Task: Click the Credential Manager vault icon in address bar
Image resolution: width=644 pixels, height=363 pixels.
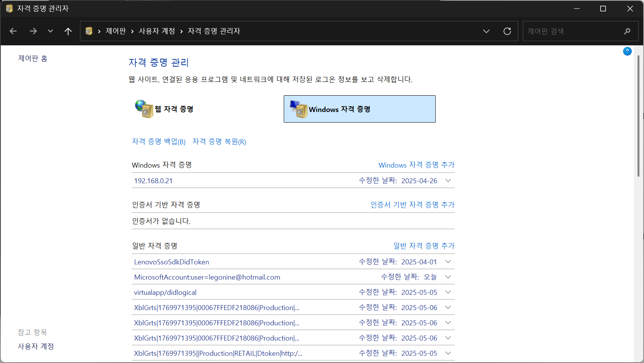Action: tap(89, 31)
